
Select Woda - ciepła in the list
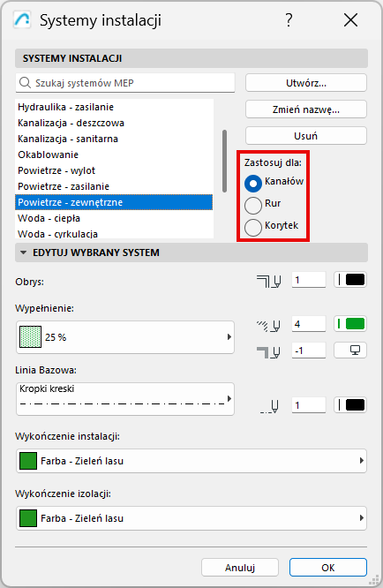(114, 218)
